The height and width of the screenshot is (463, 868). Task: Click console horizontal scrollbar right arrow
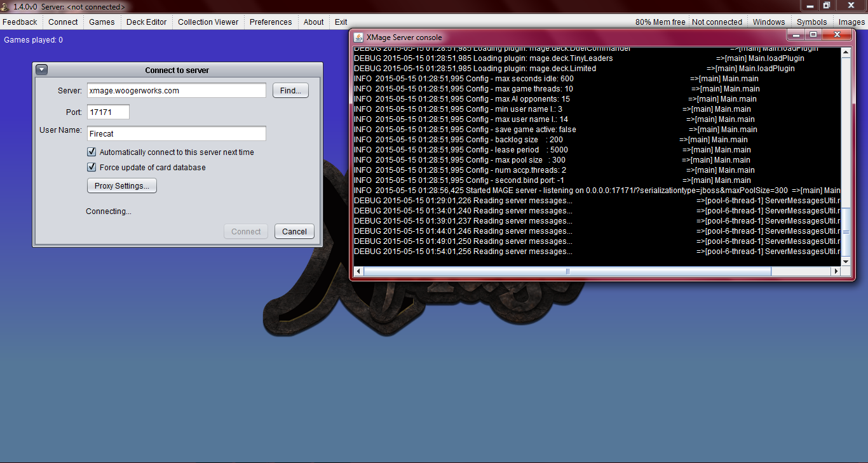(836, 271)
